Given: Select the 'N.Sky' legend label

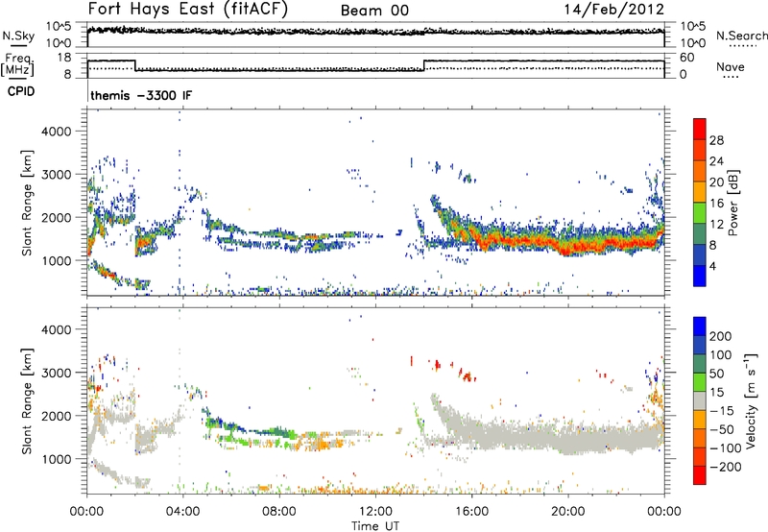Looking at the screenshot, I should (18, 36).
